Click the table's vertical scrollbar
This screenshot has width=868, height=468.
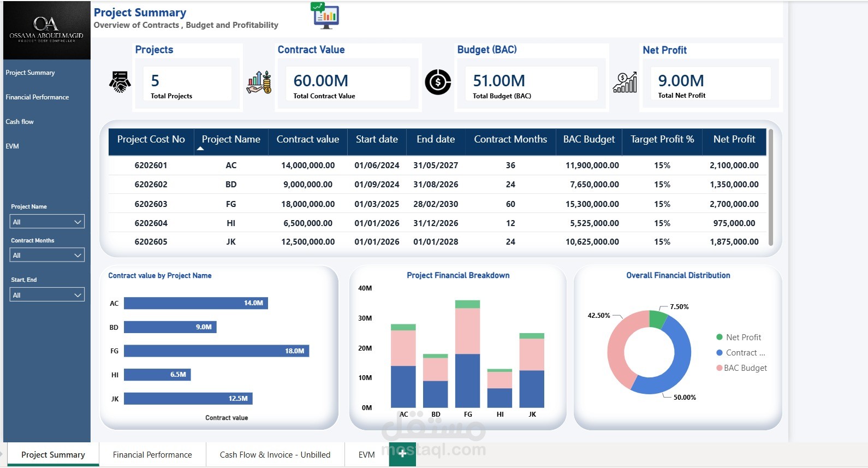[x=771, y=187]
